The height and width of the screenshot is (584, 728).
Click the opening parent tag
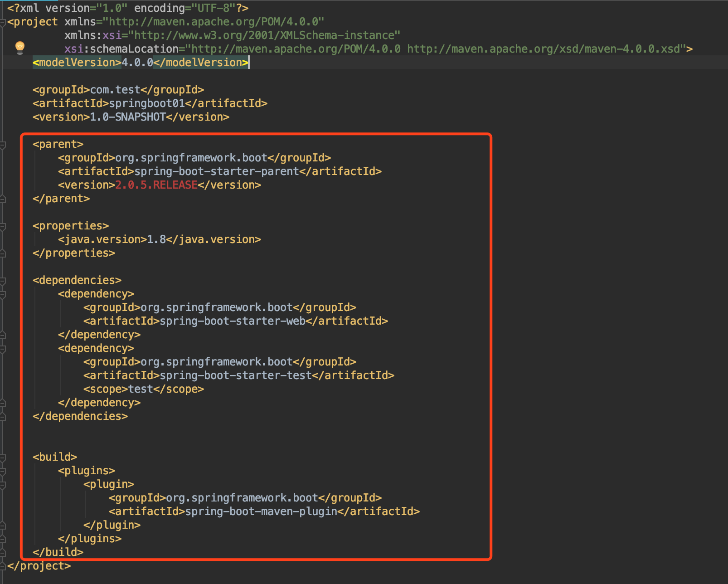[x=58, y=144]
